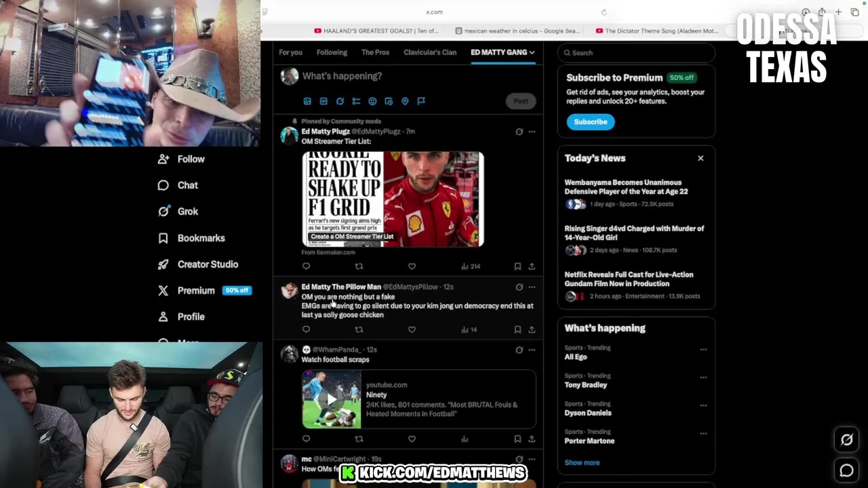The image size is (868, 488).
Task: Open options for All Ego trend
Action: (x=703, y=350)
